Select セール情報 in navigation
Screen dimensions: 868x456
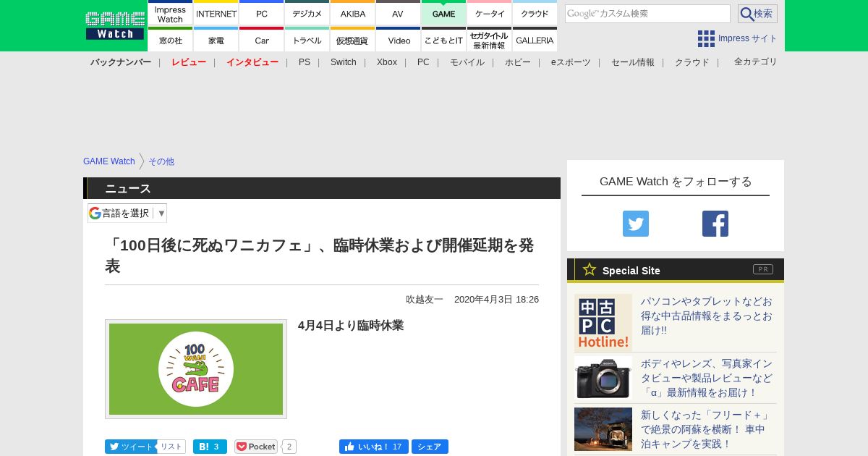633,62
